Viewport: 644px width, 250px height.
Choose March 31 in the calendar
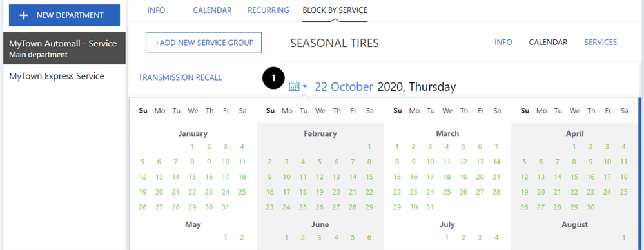[429, 207]
